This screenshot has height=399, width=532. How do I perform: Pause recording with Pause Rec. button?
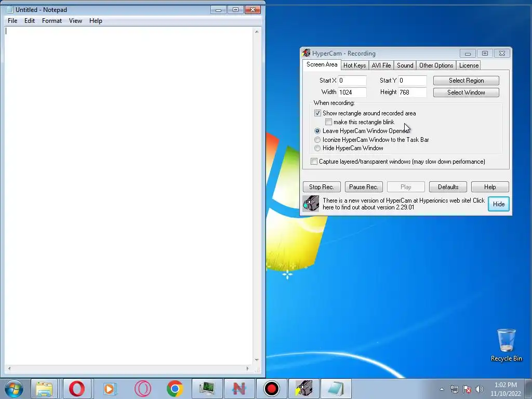click(x=364, y=187)
